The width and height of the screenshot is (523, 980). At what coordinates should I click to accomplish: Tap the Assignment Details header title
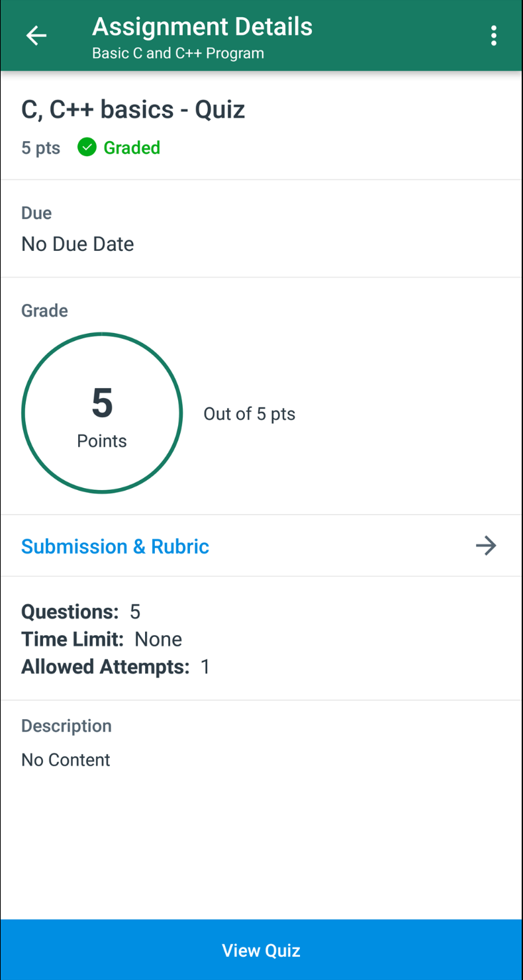click(x=202, y=27)
